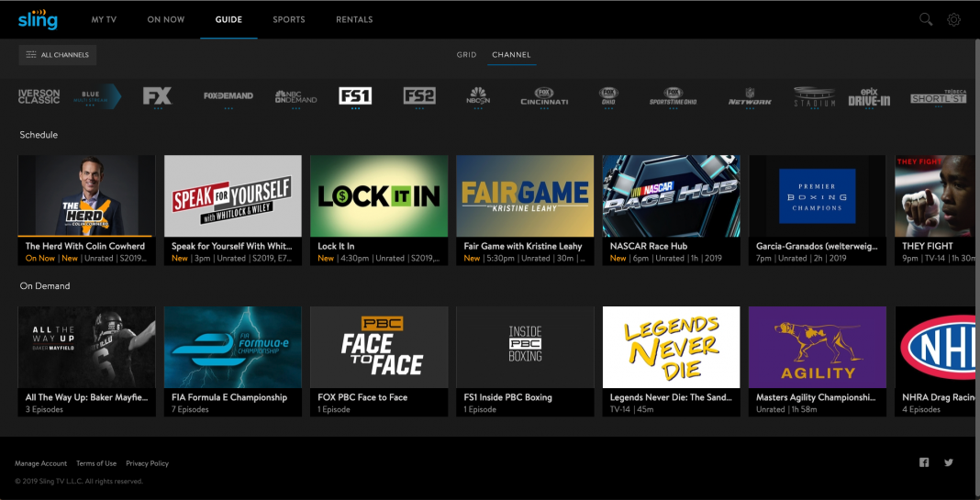Open the Facebook page icon
980x500 pixels.
point(924,462)
